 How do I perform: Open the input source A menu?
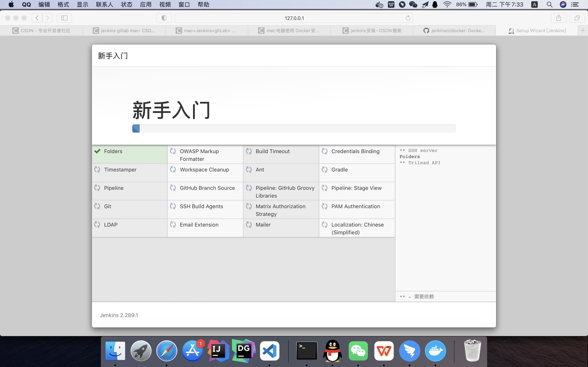534,4
